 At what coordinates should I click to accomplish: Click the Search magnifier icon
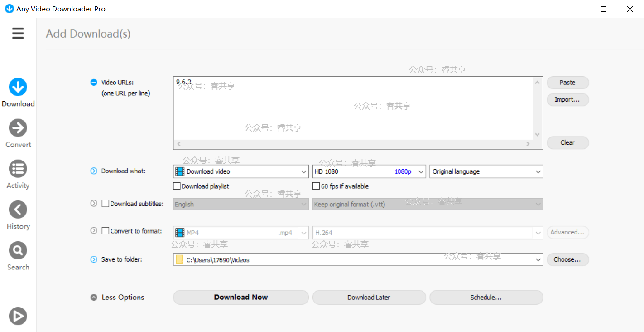tap(18, 250)
